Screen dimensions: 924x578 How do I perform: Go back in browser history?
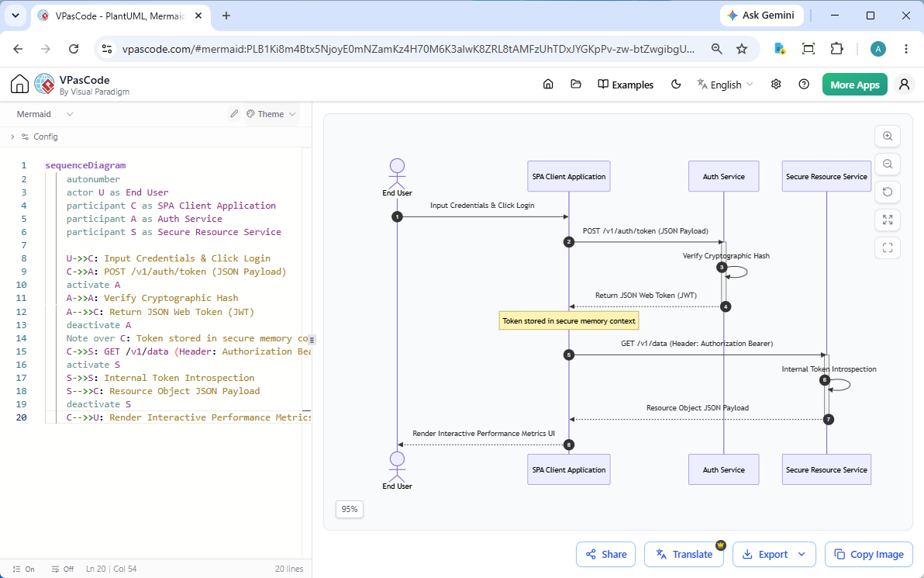[19, 49]
